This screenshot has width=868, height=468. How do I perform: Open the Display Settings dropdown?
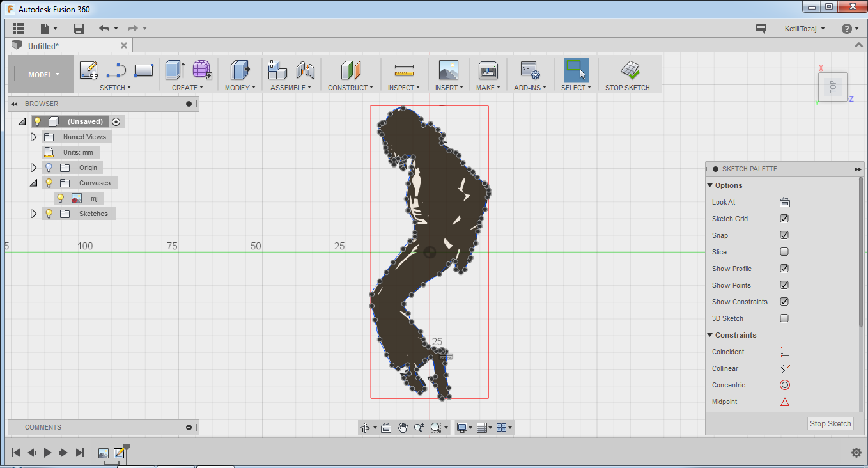point(465,428)
